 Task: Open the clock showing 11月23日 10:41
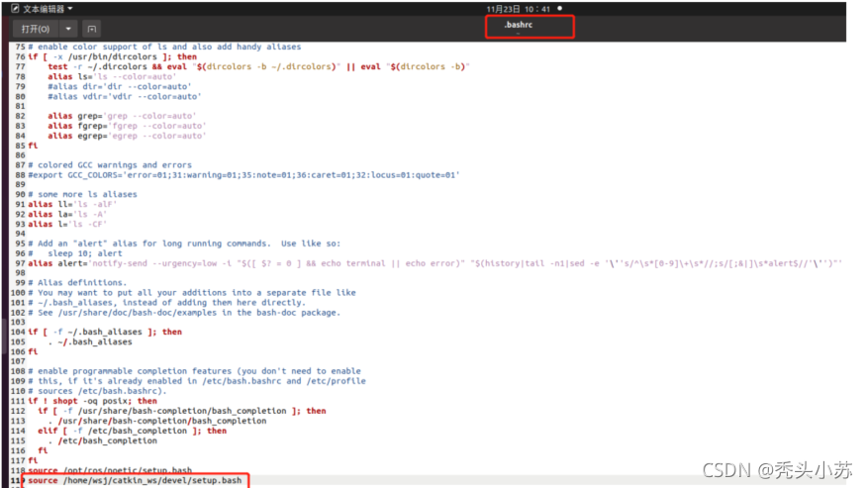[519, 9]
